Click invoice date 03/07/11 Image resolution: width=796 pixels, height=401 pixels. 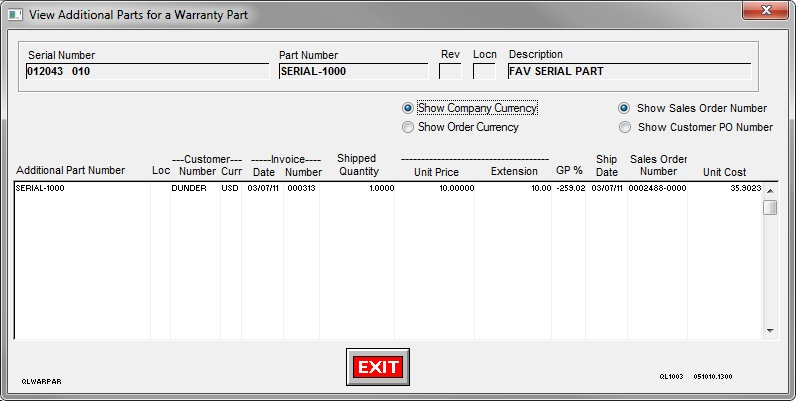click(263, 188)
